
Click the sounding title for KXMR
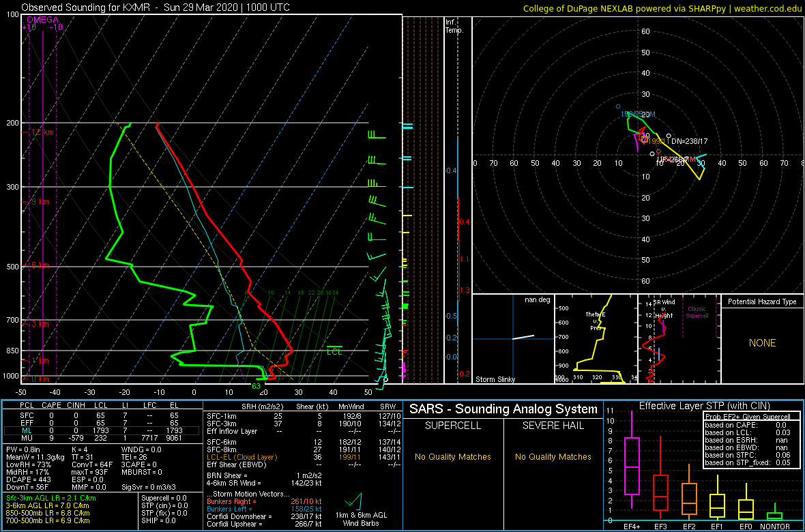pos(156,8)
